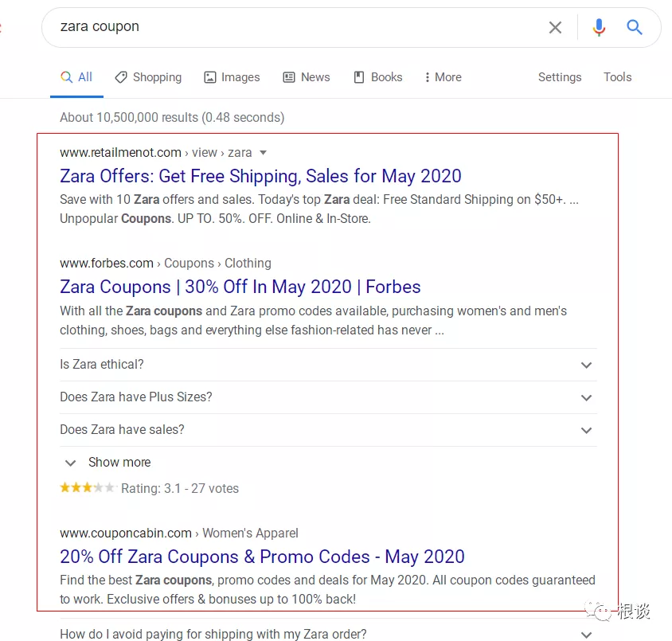Expand the Zara shipping question
Viewport: 672px width, 641px height.
pyautogui.click(x=327, y=634)
